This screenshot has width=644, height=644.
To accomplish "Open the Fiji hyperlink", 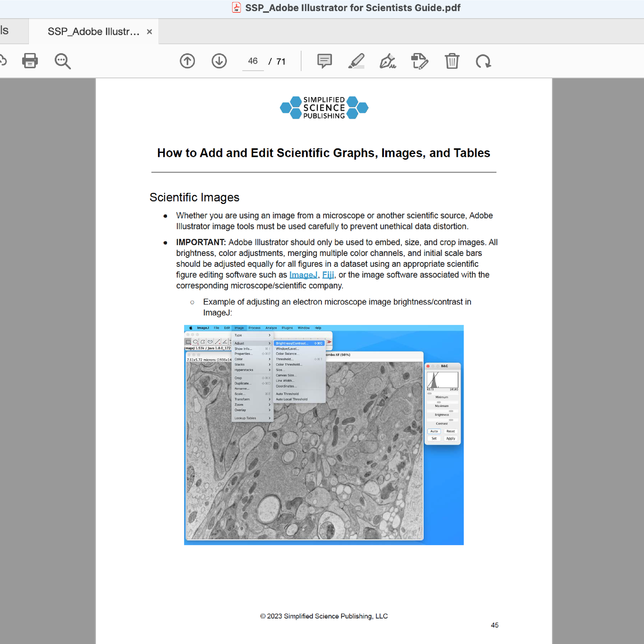I will (328, 275).
